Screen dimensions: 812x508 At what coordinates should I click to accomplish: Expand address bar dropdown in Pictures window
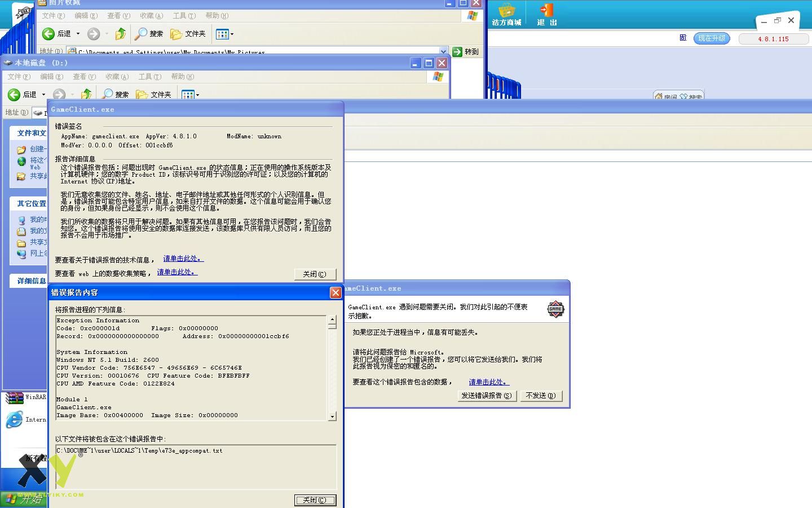click(x=443, y=51)
